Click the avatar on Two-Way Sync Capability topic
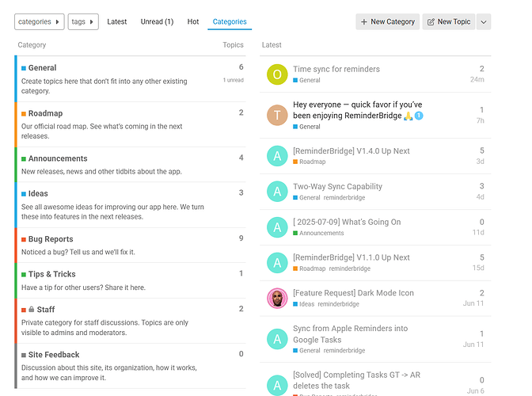Image resolution: width=532 pixels, height=396 pixels. coord(277,192)
